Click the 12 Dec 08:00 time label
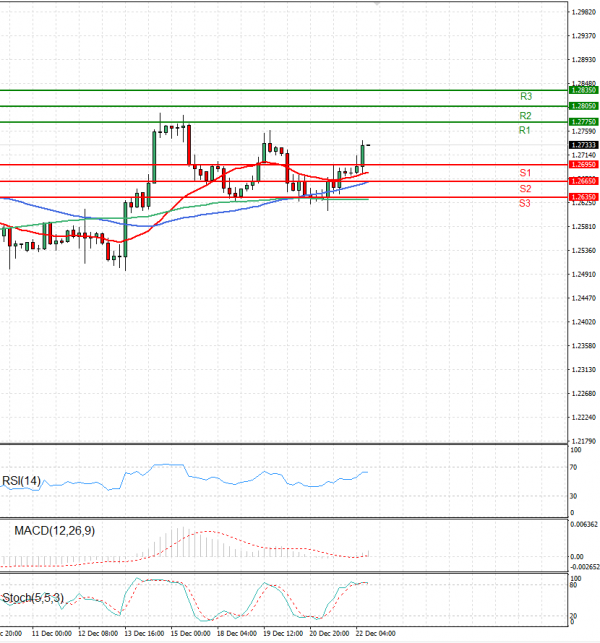Image resolution: width=600 pixels, height=643 pixels. 98,633
